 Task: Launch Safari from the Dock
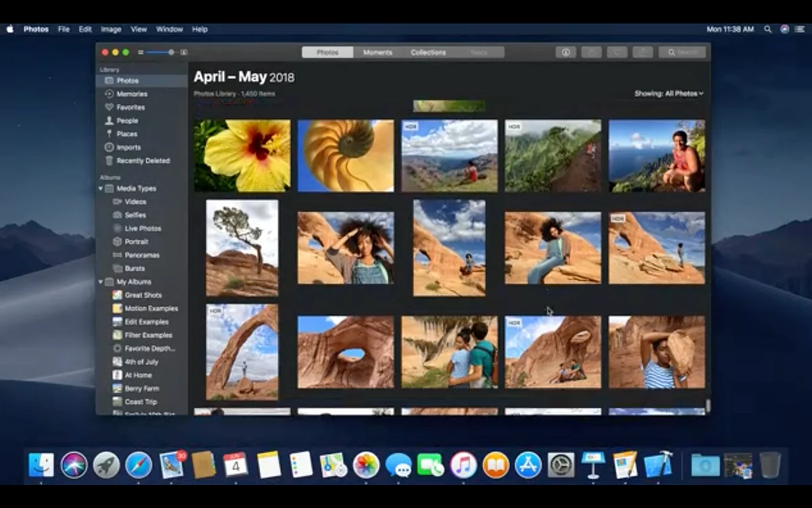pos(139,465)
